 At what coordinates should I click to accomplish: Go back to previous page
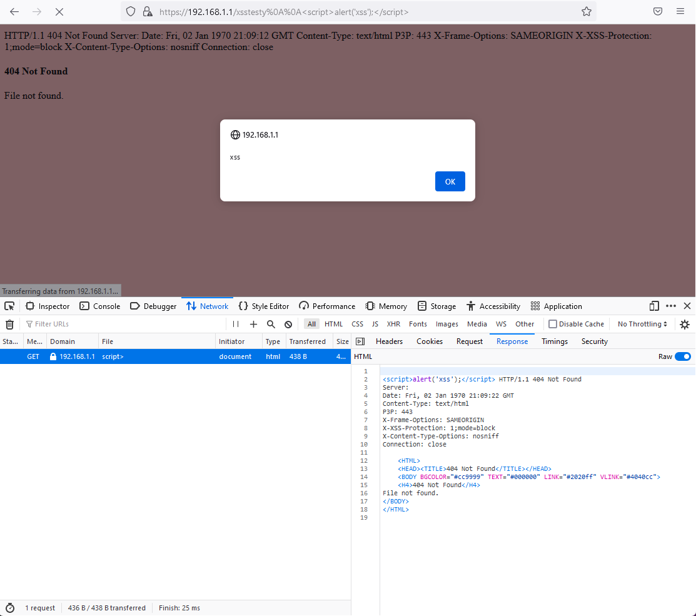14,12
